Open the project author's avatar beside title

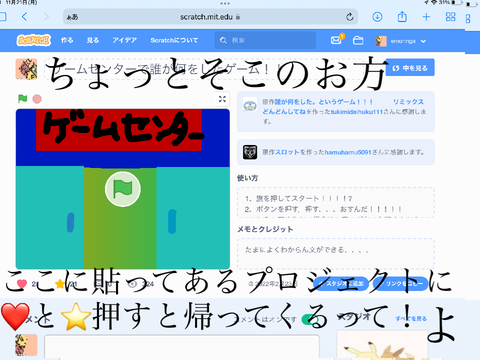click(x=26, y=69)
